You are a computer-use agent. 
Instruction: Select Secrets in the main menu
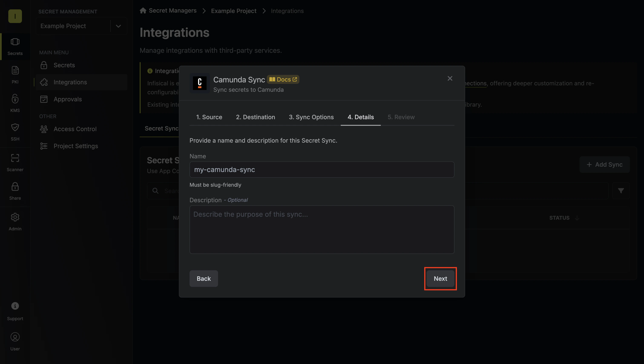82,65
